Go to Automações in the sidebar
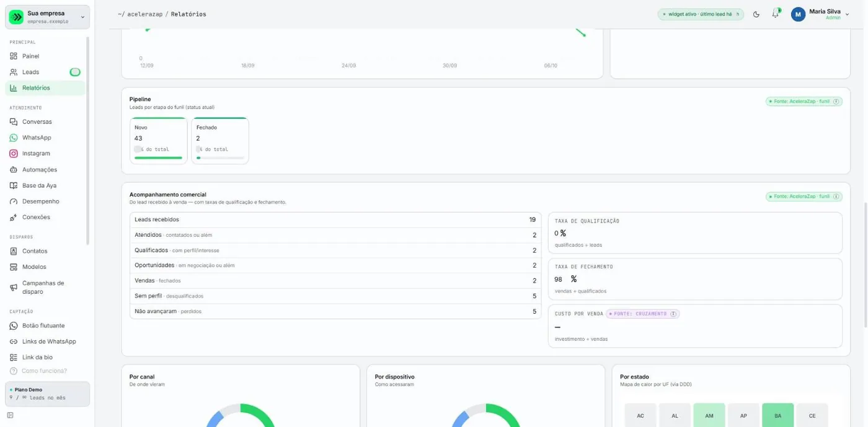Viewport: 868px width, 427px height. tap(45, 170)
